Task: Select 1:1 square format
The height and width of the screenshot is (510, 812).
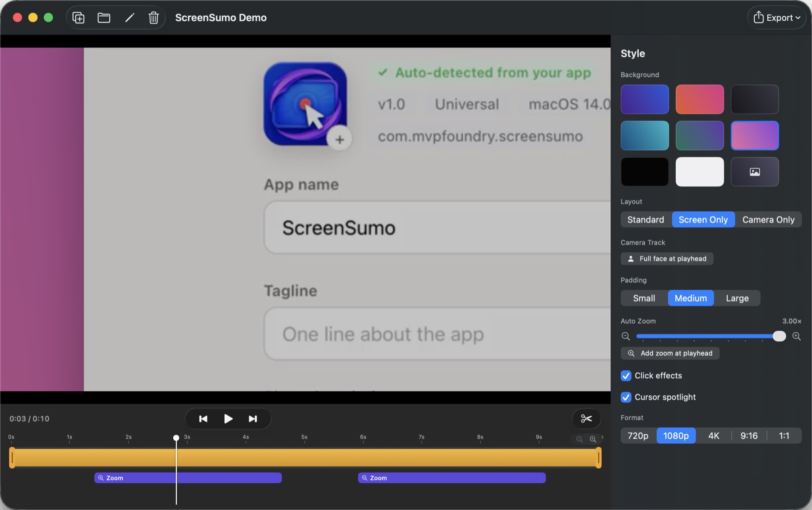Action: (784, 436)
